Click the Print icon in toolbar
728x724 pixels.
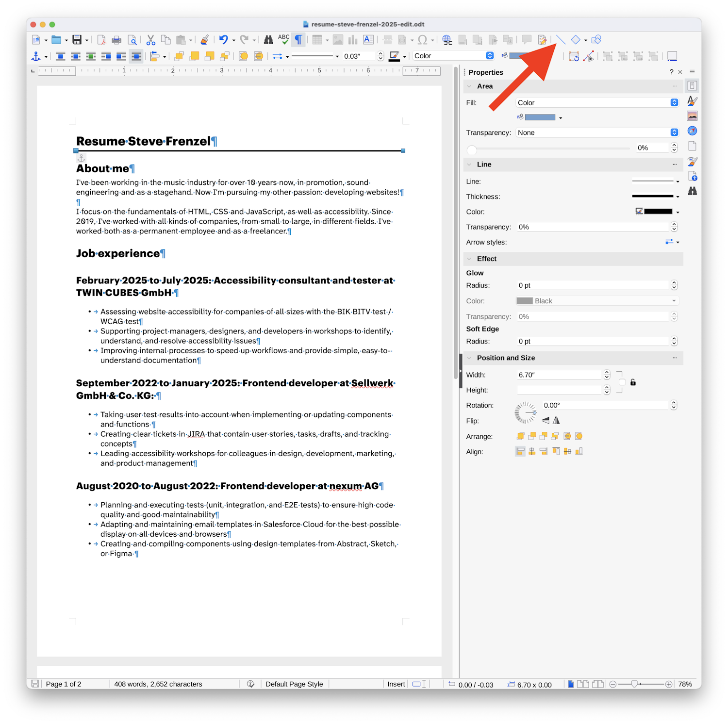(x=116, y=40)
